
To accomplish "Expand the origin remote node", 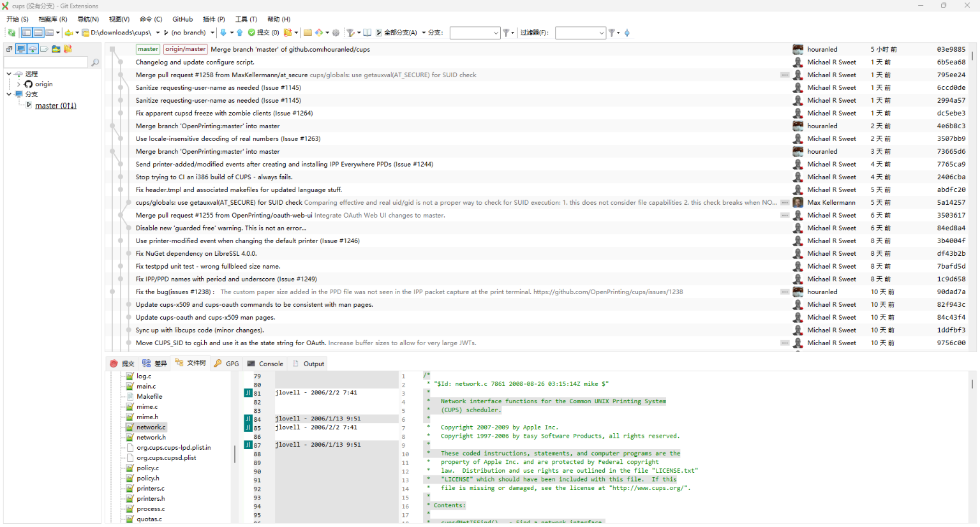I will tap(19, 84).
